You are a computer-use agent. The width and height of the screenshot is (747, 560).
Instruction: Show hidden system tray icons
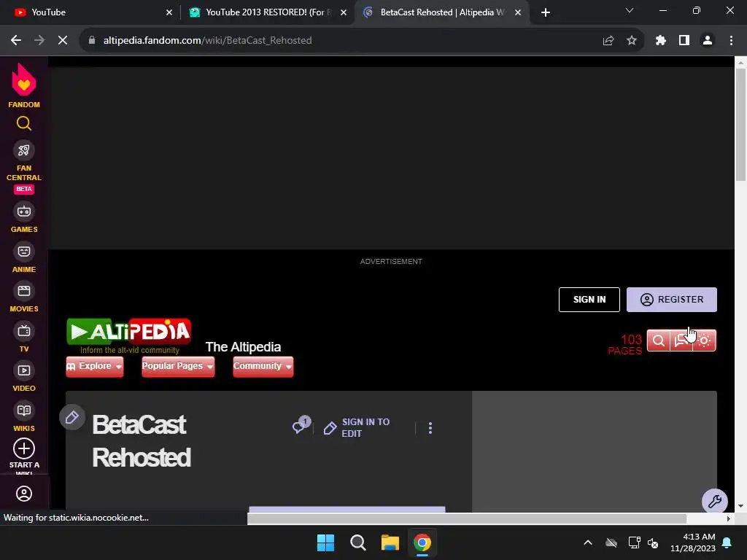[x=588, y=542]
